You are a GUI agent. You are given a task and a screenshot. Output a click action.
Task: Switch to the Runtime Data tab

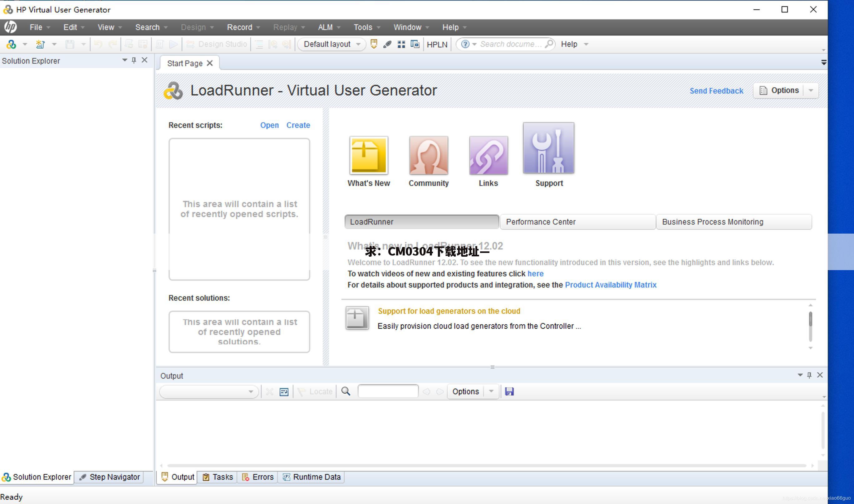311,477
